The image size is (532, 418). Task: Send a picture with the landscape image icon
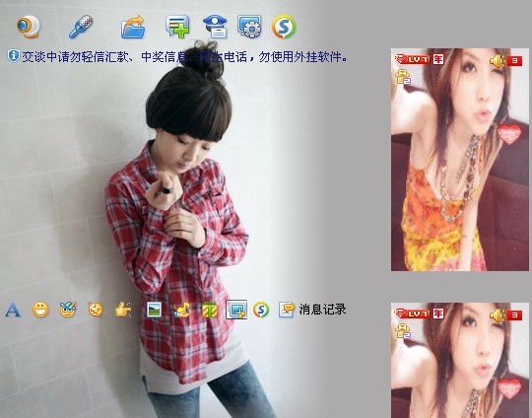[x=154, y=310]
